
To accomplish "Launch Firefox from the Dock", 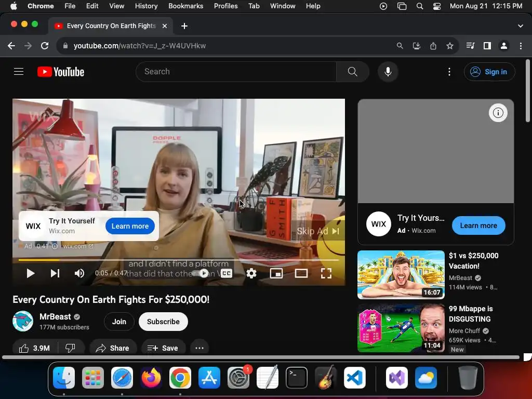I will 151,378.
